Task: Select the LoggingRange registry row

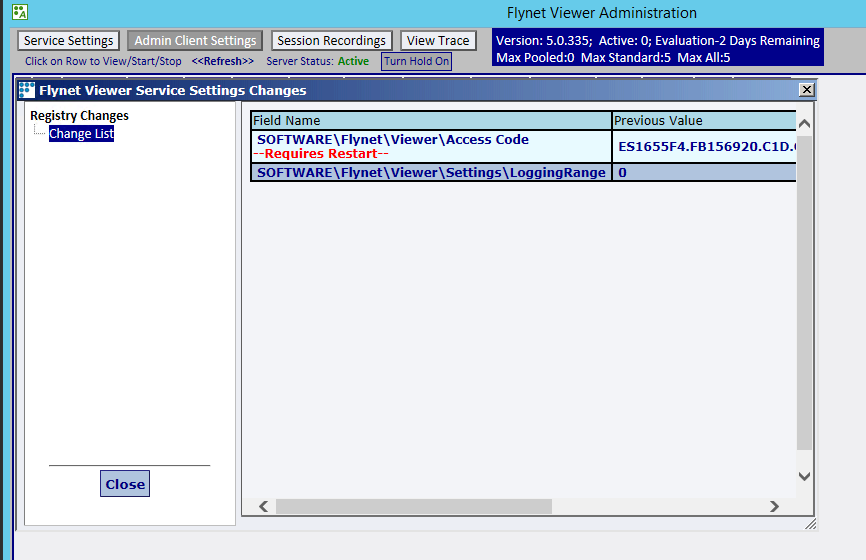Action: (430, 172)
